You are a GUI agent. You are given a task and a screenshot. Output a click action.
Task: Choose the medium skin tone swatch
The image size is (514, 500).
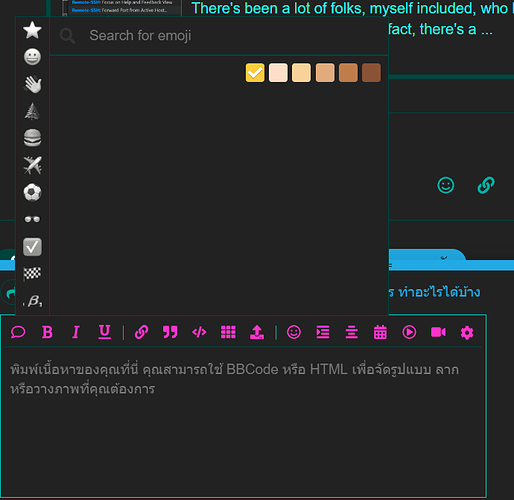325,73
